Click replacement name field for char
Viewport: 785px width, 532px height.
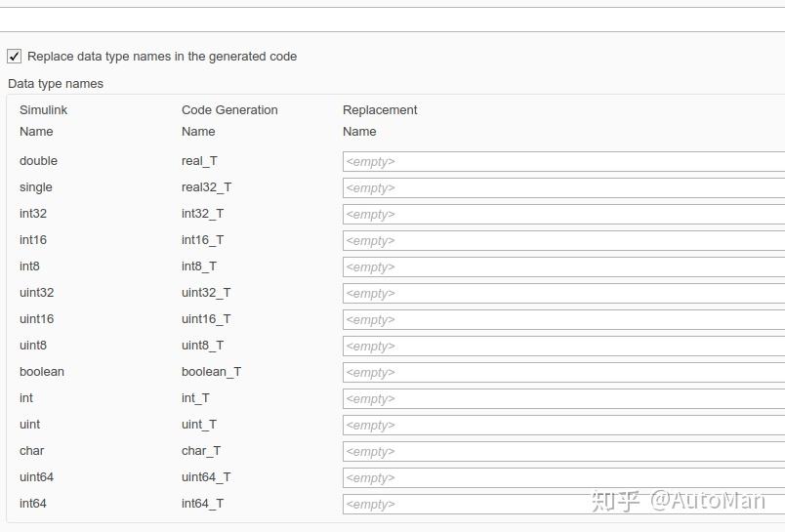tap(563, 452)
